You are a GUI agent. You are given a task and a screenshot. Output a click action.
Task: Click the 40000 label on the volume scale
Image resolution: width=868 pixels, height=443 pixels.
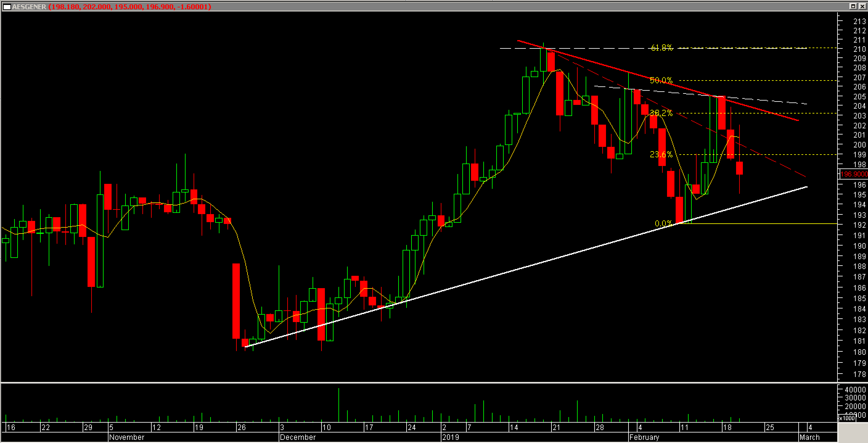855,390
